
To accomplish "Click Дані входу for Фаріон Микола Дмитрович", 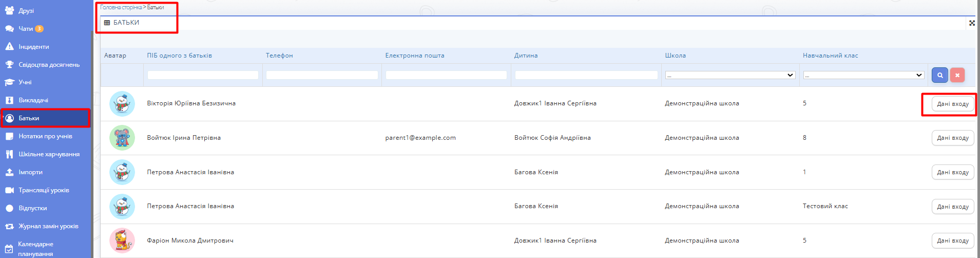I will tap(952, 241).
